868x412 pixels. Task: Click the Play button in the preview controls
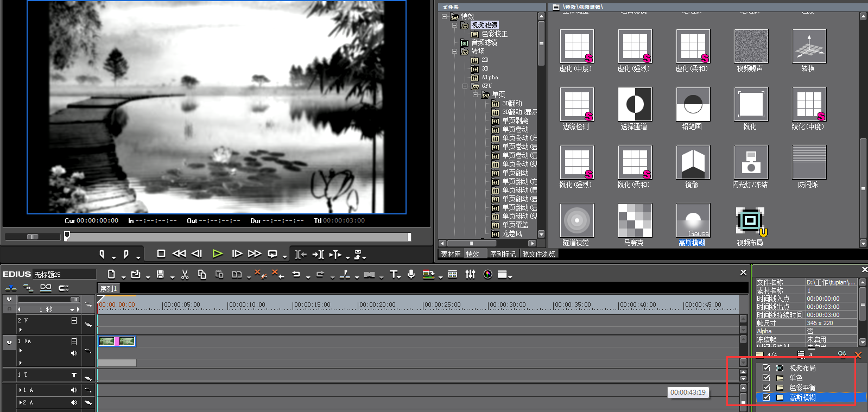[218, 253]
